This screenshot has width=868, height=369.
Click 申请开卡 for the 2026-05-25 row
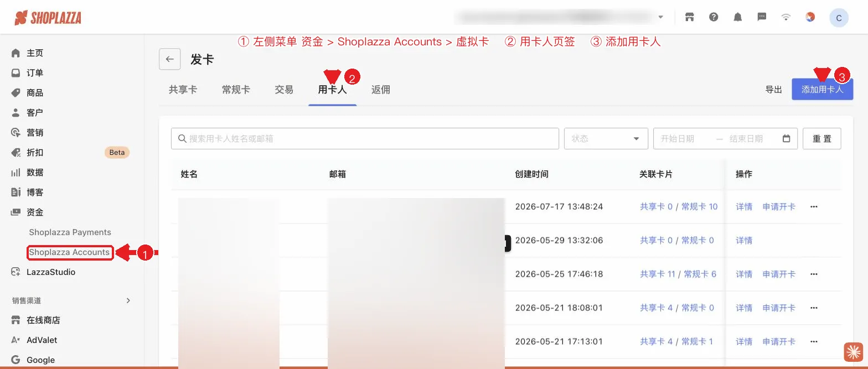pos(779,274)
